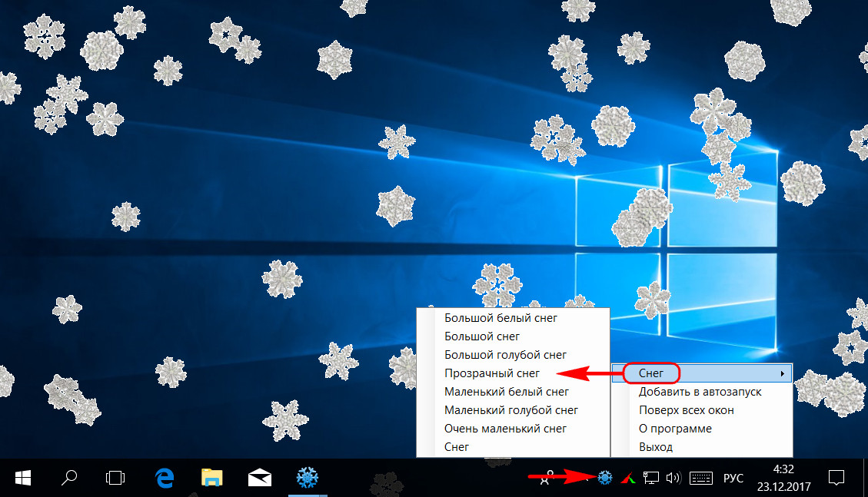
Task: Select Большой снег submenu option
Action: [481, 336]
